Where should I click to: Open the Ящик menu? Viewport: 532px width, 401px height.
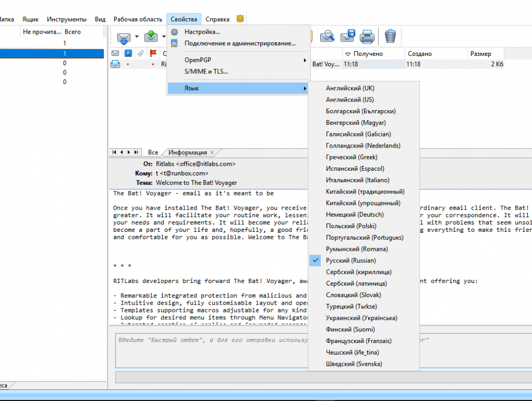click(30, 19)
